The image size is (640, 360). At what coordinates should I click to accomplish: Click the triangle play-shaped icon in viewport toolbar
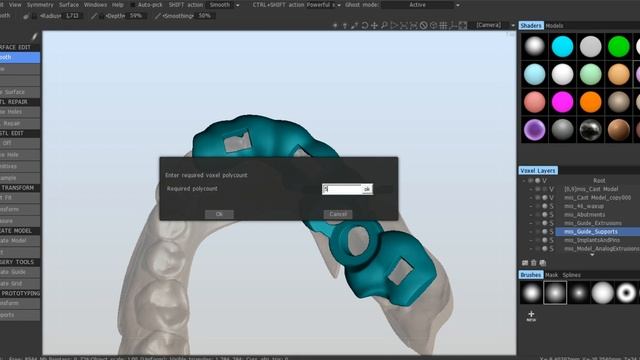coord(394,25)
